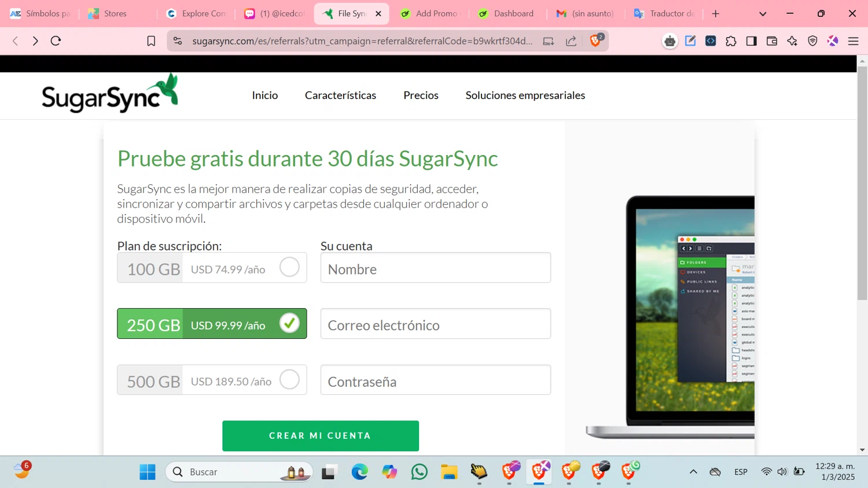Click the address bar URL
Screen dimensions: 868x488
(362, 41)
